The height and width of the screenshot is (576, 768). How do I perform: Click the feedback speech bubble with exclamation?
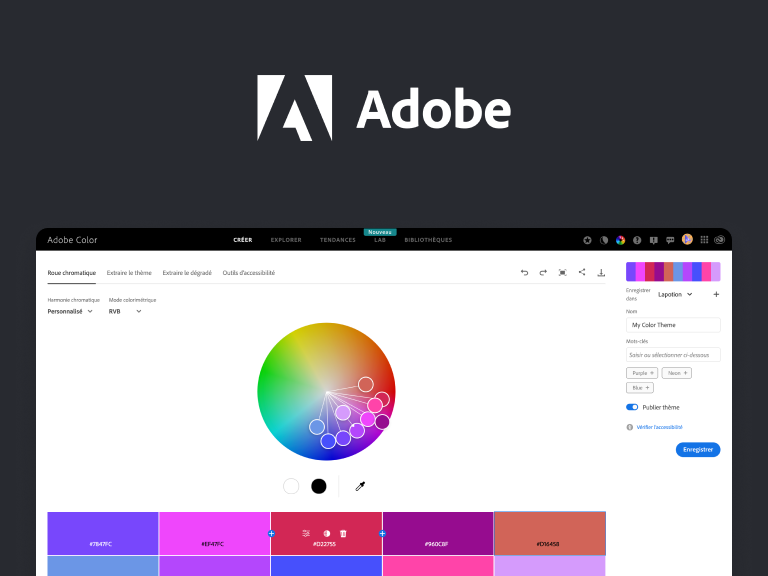tap(653, 240)
